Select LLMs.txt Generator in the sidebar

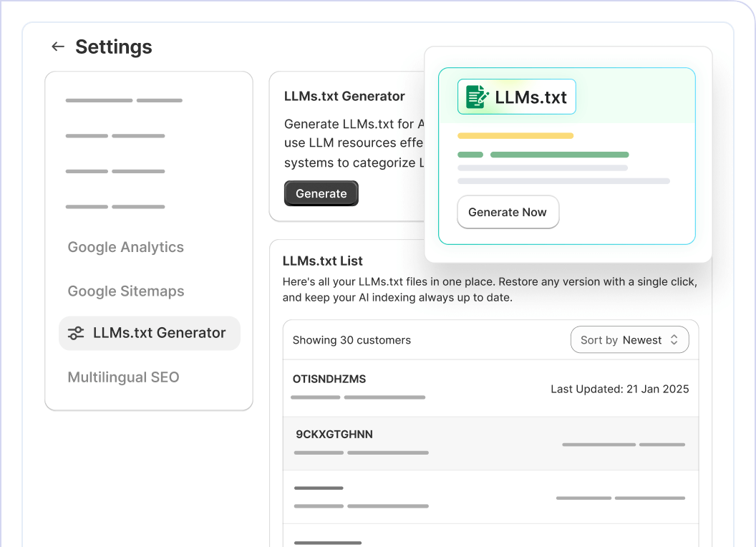[159, 333]
